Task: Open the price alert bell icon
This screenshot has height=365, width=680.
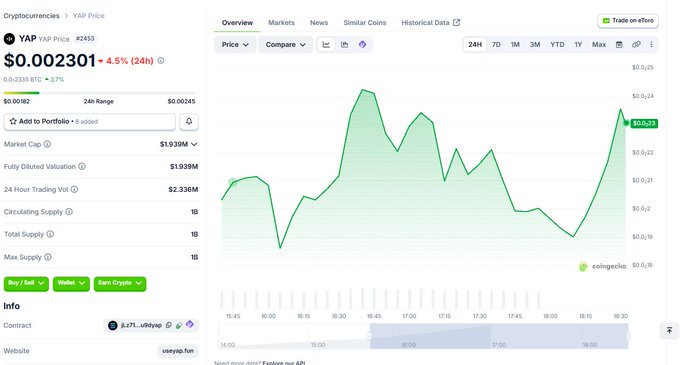Action: pos(189,122)
